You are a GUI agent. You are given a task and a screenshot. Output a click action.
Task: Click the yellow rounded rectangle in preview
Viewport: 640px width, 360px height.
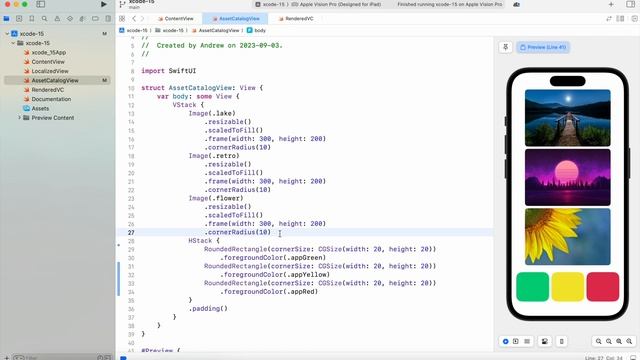click(x=568, y=287)
